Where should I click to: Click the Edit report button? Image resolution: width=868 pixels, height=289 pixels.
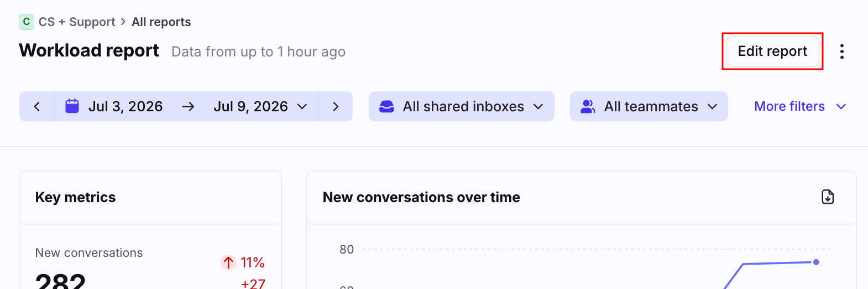coord(772,51)
